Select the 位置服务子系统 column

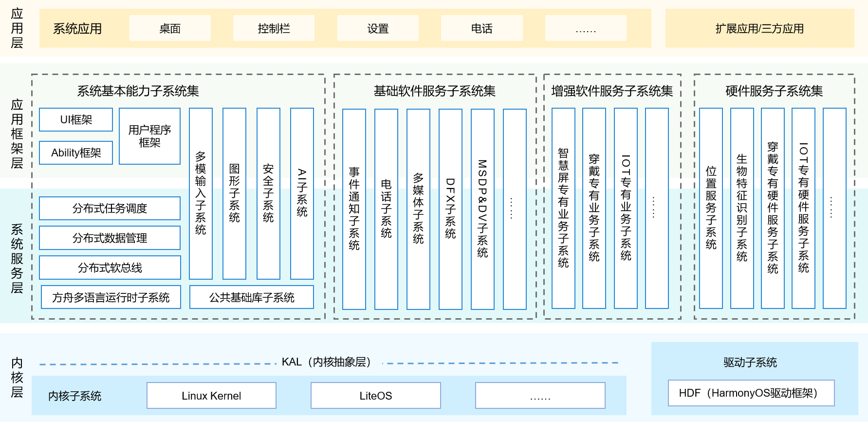pyautogui.click(x=711, y=208)
